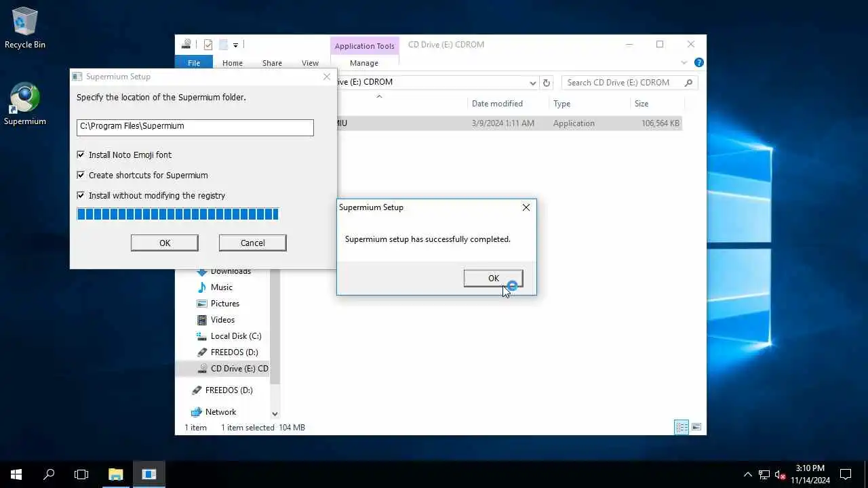Click the 106,564 KB size cell
This screenshot has height=488, width=868.
tap(660, 123)
